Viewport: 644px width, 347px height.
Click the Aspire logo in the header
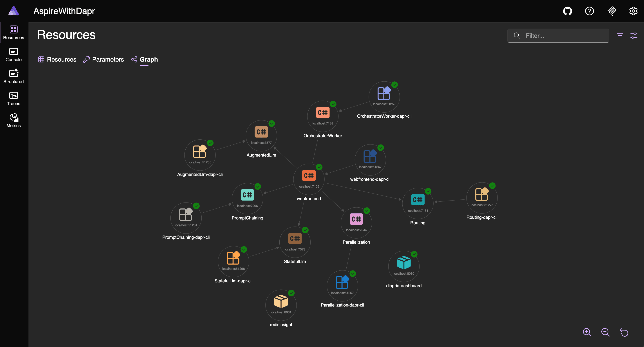[x=13, y=11]
